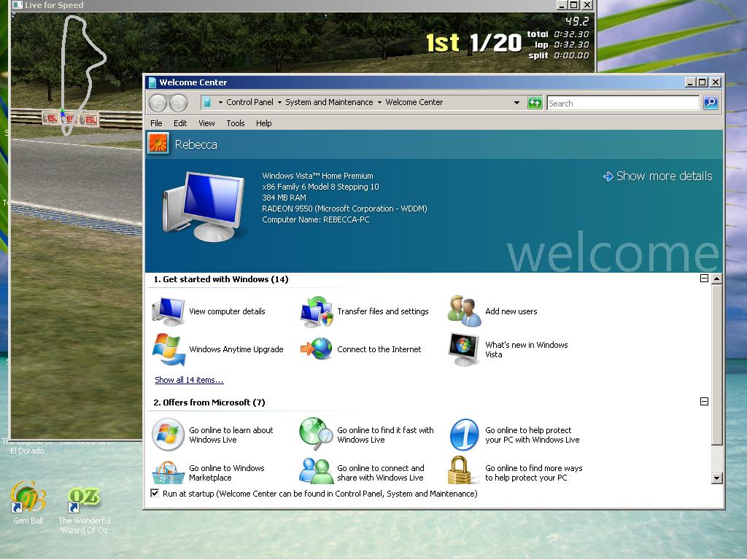Click the large computer monitor image
This screenshot has height=560, width=747.
pyautogui.click(x=204, y=206)
